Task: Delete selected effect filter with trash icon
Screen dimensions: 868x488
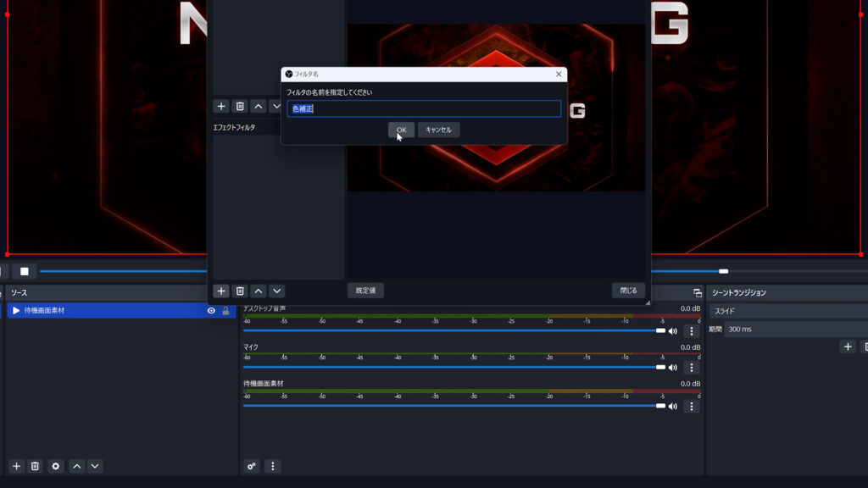Action: tap(240, 291)
